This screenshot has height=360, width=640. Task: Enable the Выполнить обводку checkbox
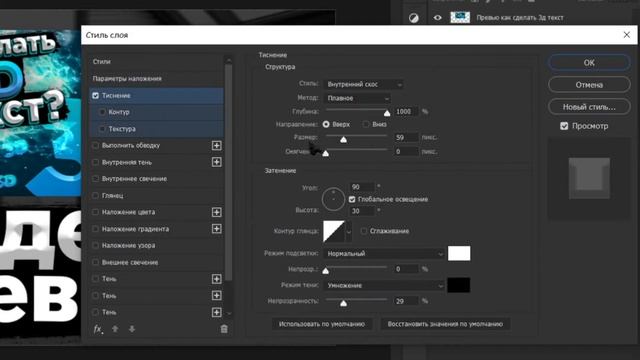pyautogui.click(x=96, y=145)
